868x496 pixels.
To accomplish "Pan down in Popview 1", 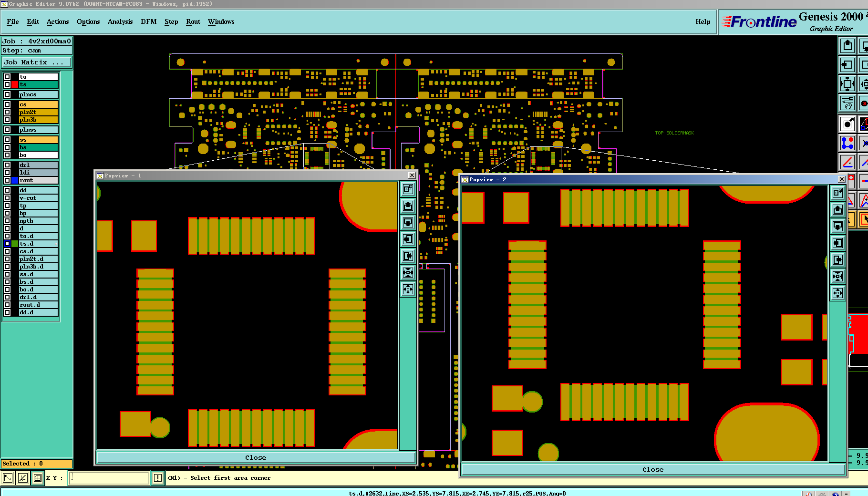I will (x=408, y=222).
